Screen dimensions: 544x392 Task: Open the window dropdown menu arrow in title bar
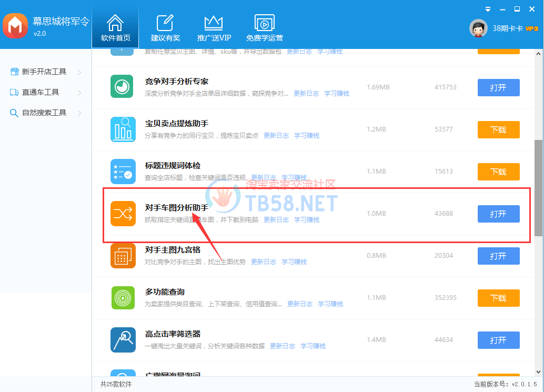[489, 9]
